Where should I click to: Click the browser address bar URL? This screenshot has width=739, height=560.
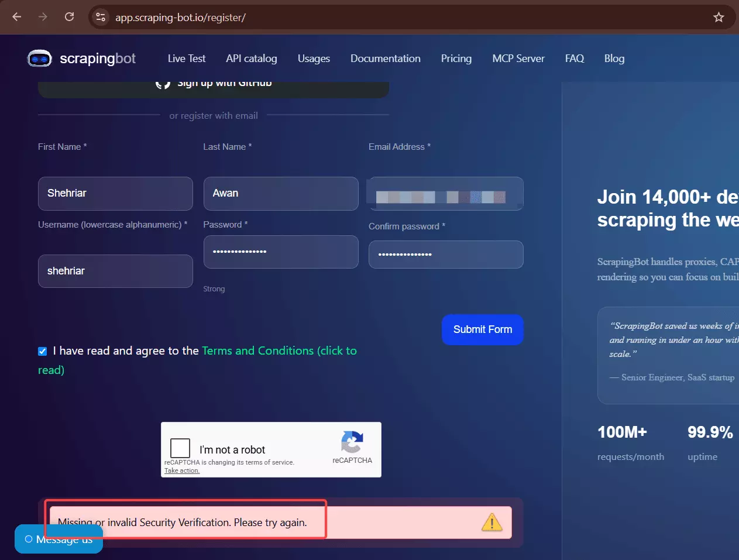click(x=180, y=18)
